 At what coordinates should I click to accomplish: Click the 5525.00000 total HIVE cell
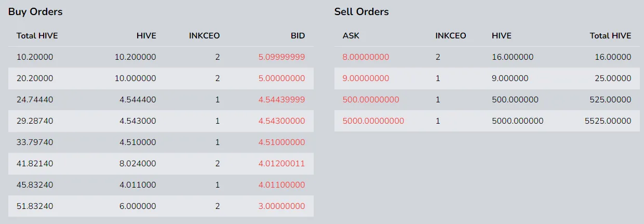click(x=608, y=121)
